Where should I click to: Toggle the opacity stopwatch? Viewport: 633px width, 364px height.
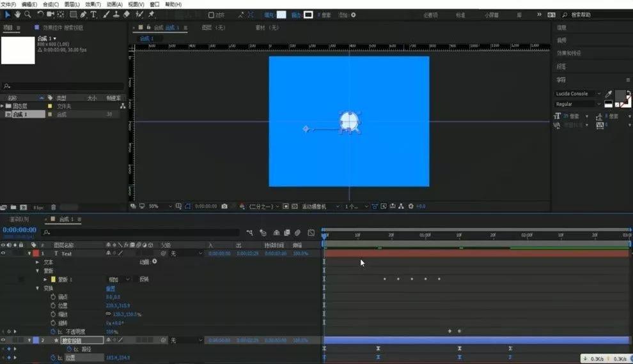(x=53, y=331)
